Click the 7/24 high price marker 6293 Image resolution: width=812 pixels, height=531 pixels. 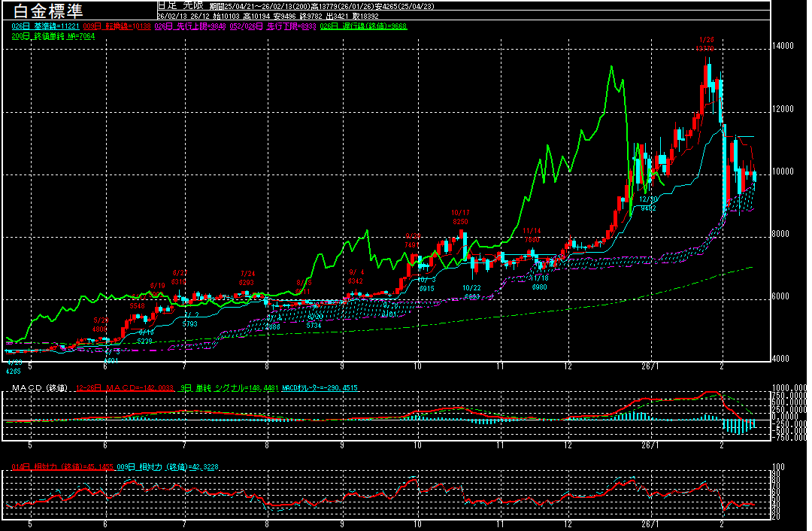click(x=247, y=278)
